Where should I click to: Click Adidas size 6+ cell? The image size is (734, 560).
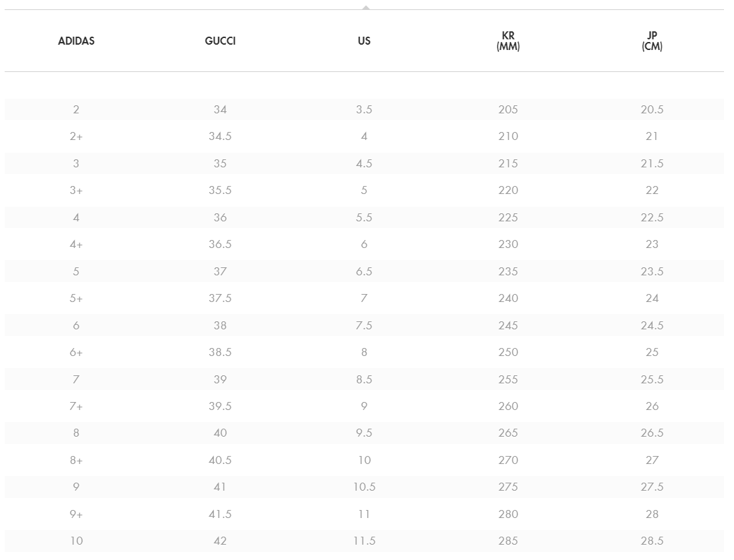pyautogui.click(x=76, y=352)
